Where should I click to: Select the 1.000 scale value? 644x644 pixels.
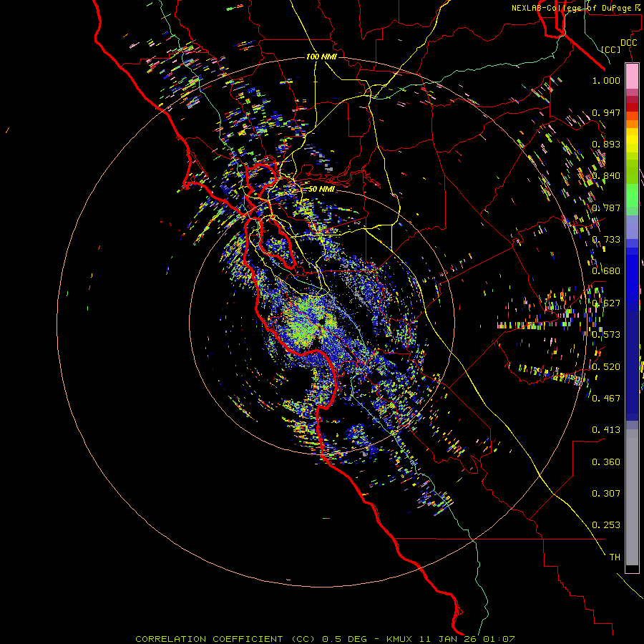(x=606, y=80)
